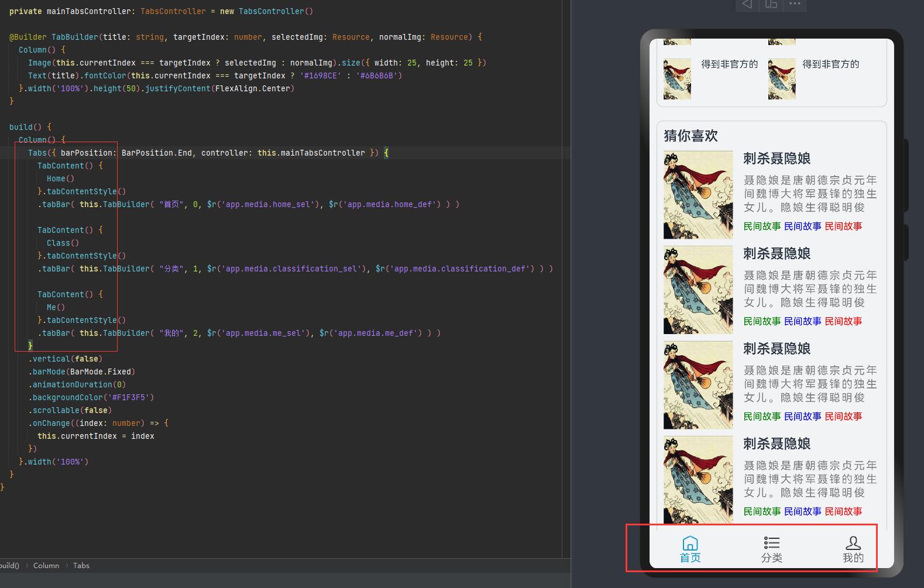Select build() in the breadcrumb bar
Viewport: 924px width, 588px height.
click(x=9, y=566)
